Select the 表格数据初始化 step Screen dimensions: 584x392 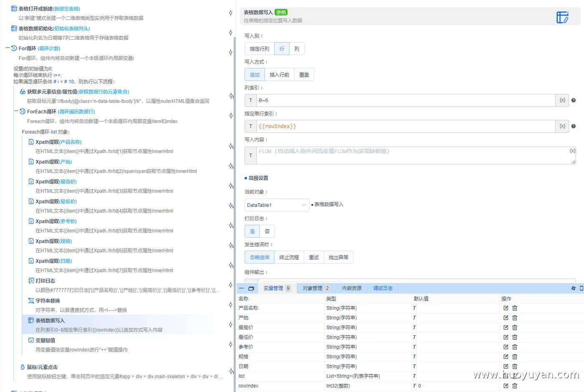54,29
